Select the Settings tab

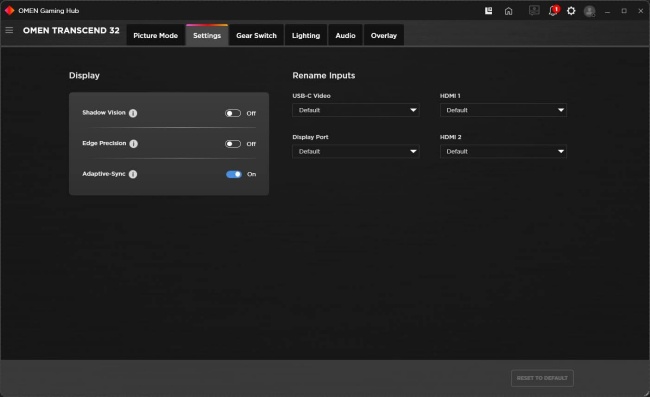207,35
